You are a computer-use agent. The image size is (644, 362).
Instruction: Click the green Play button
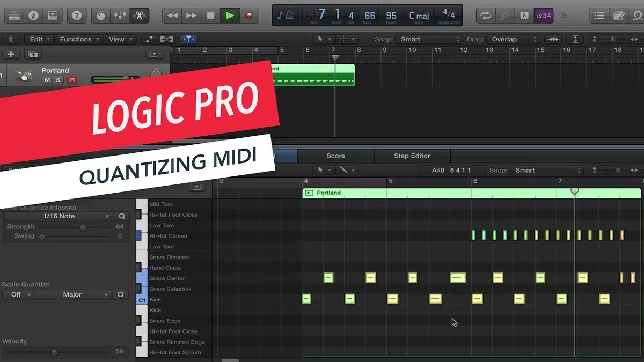tap(230, 16)
